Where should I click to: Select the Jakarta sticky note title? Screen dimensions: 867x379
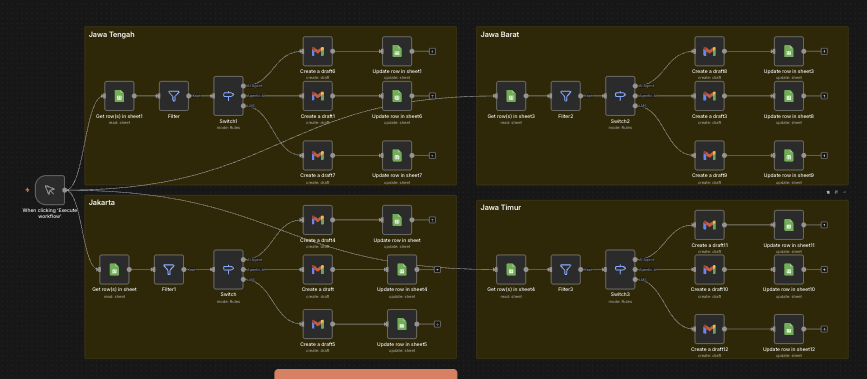[102, 203]
